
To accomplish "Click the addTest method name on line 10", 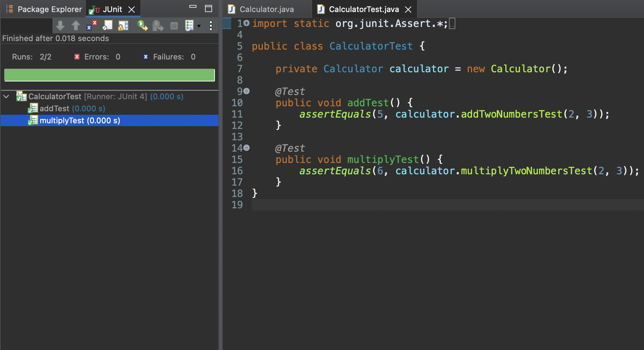I will [368, 103].
